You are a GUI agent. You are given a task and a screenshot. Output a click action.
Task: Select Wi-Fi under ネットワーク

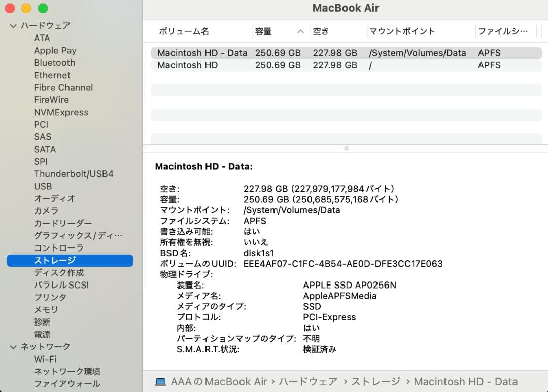click(x=46, y=359)
